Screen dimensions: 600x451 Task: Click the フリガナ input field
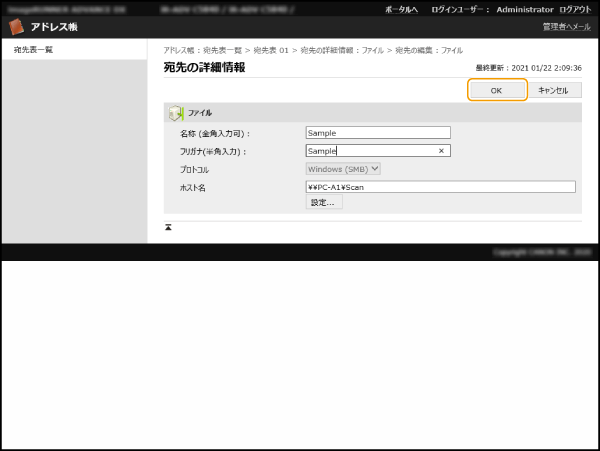point(370,151)
